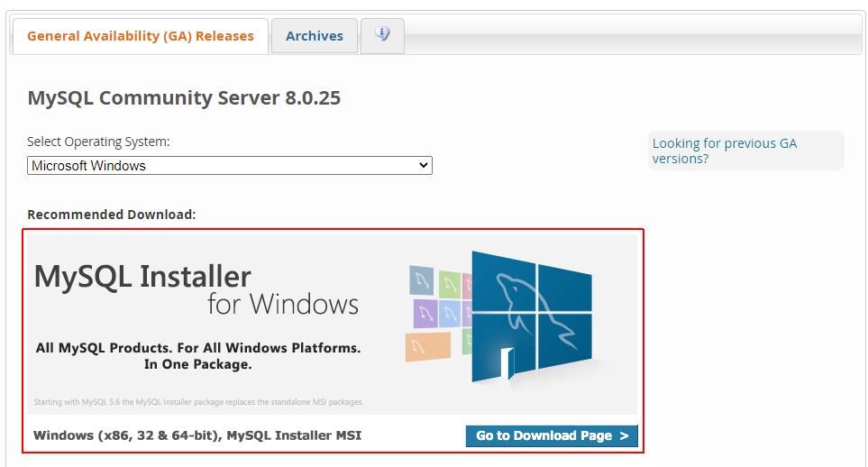Click the Select Operating System label

[98, 142]
